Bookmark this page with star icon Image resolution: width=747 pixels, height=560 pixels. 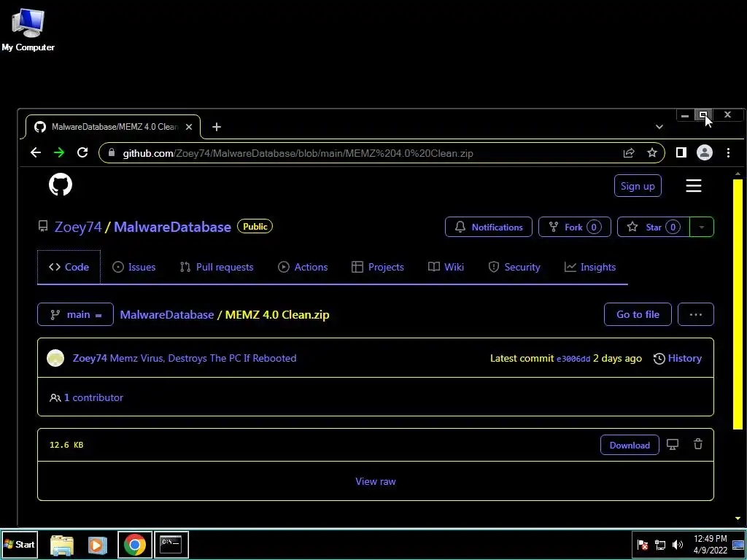(x=652, y=153)
